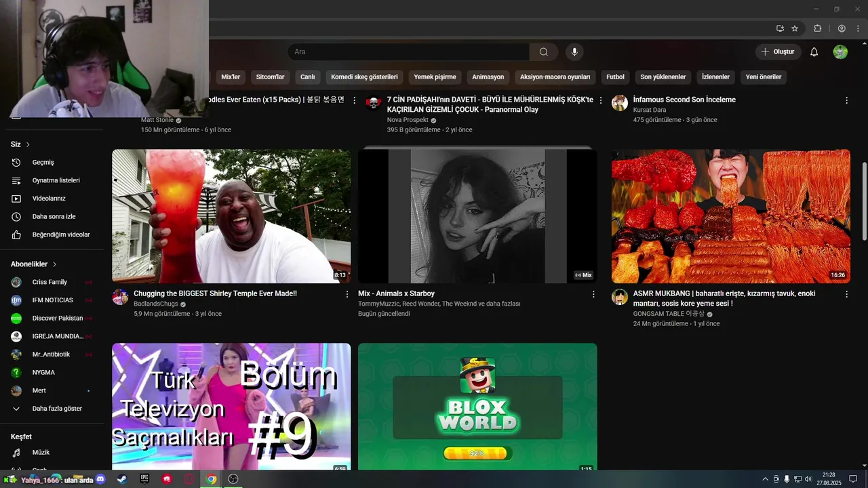Screen dimensions: 868x488
Task: Open options for 7 CİN PADİŞAHI video
Action: click(x=600, y=100)
